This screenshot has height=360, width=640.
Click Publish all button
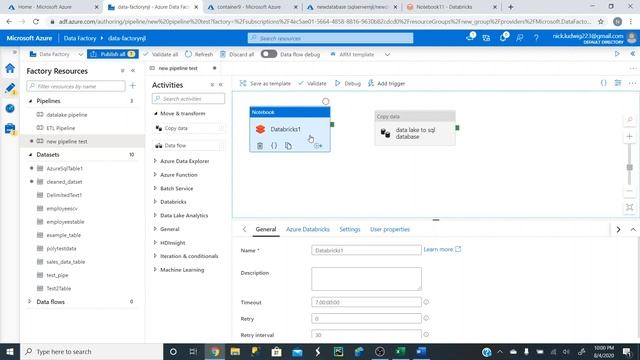(x=113, y=54)
